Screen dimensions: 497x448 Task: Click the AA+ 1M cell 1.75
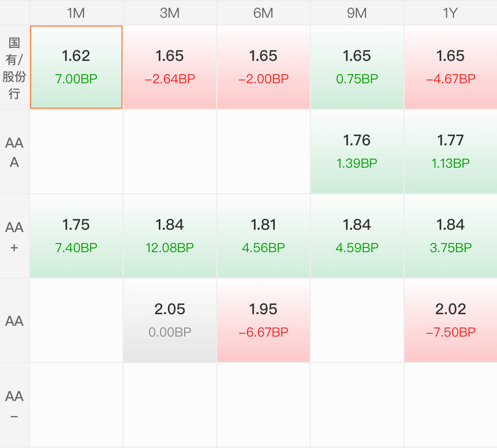coord(76,236)
